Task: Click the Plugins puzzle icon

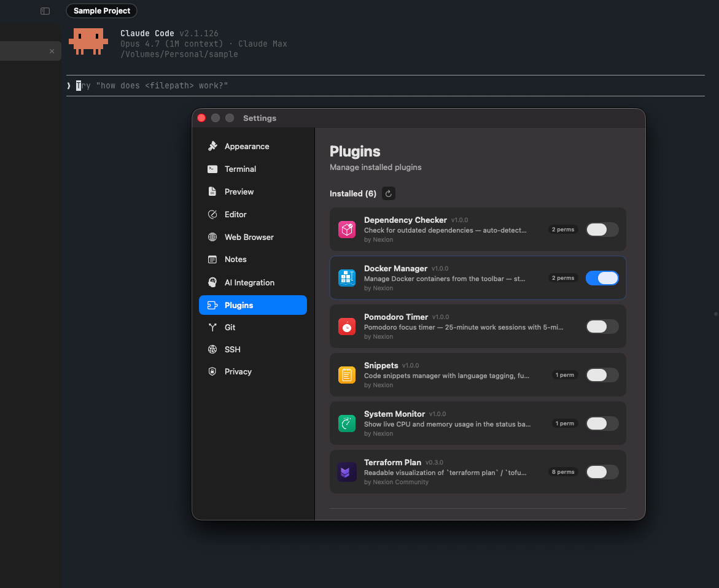Action: pos(212,305)
